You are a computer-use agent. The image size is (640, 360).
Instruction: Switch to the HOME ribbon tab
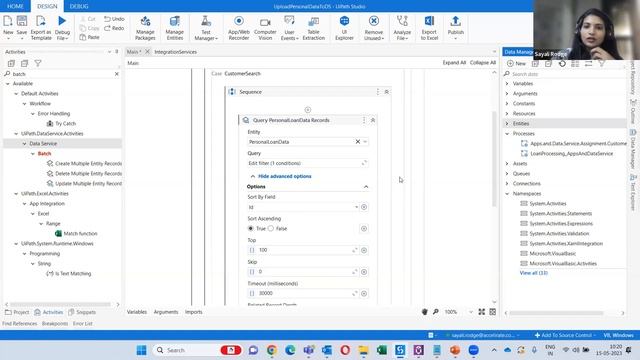coord(15,6)
